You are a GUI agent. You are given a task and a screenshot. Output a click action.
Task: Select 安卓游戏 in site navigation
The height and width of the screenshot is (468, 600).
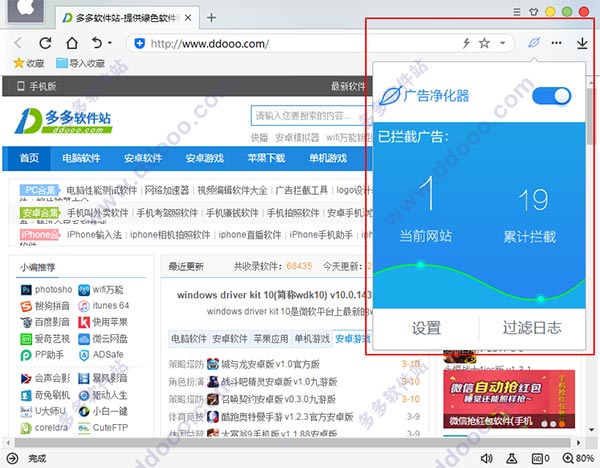(205, 158)
